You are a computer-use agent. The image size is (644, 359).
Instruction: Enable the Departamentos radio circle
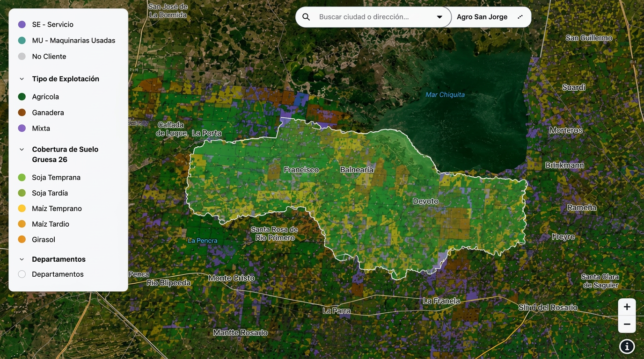coord(22,274)
